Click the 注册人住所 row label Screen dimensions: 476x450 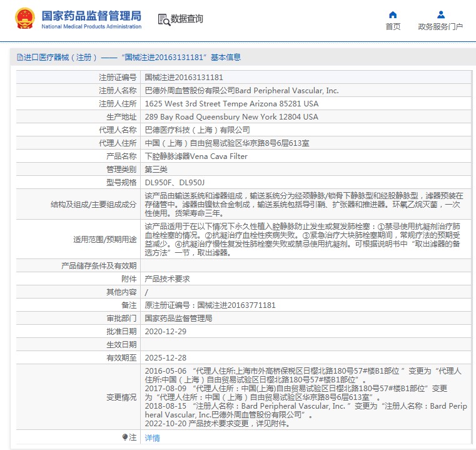(118, 104)
